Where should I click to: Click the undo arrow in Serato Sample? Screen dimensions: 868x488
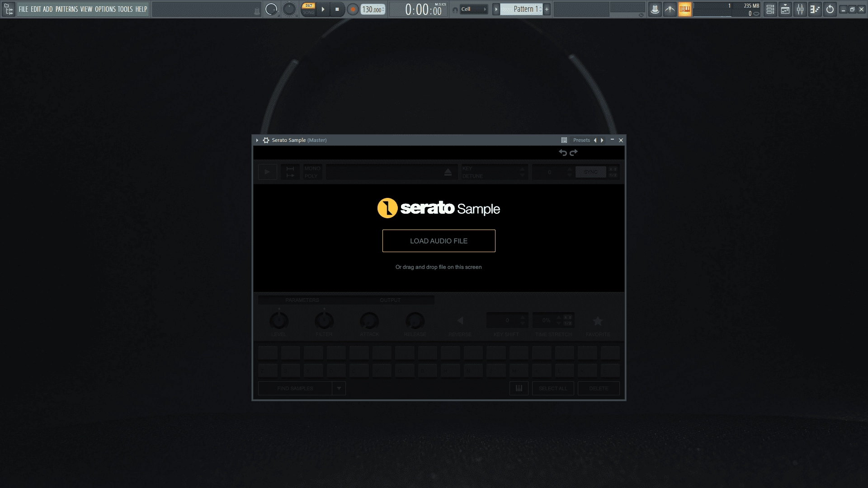click(x=563, y=153)
